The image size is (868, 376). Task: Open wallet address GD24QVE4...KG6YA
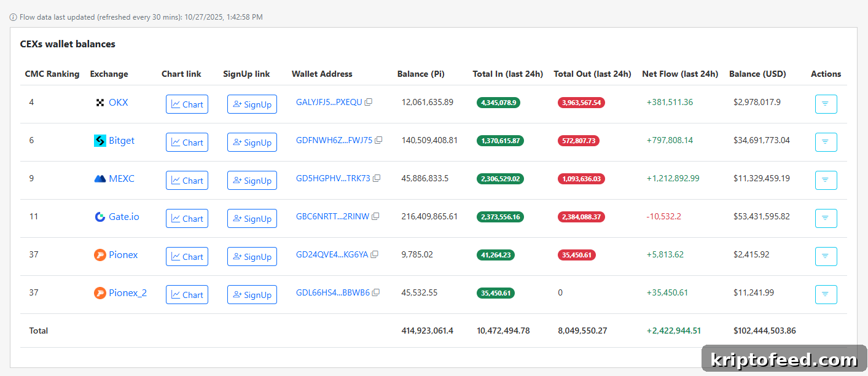[x=332, y=255]
